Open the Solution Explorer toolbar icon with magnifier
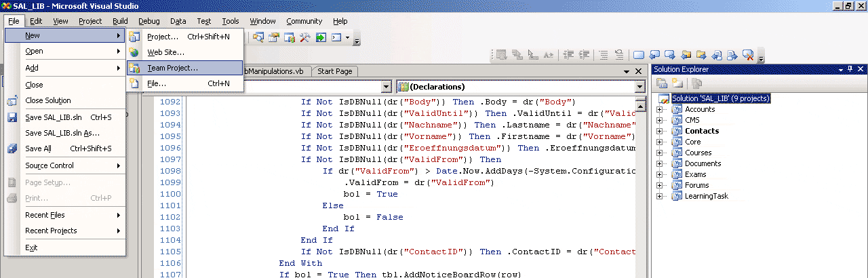The height and width of the screenshot is (278, 868). point(258,37)
